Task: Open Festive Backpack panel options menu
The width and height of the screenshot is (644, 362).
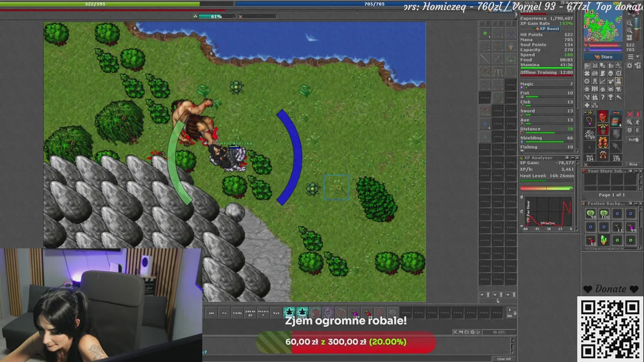Action: click(630, 204)
